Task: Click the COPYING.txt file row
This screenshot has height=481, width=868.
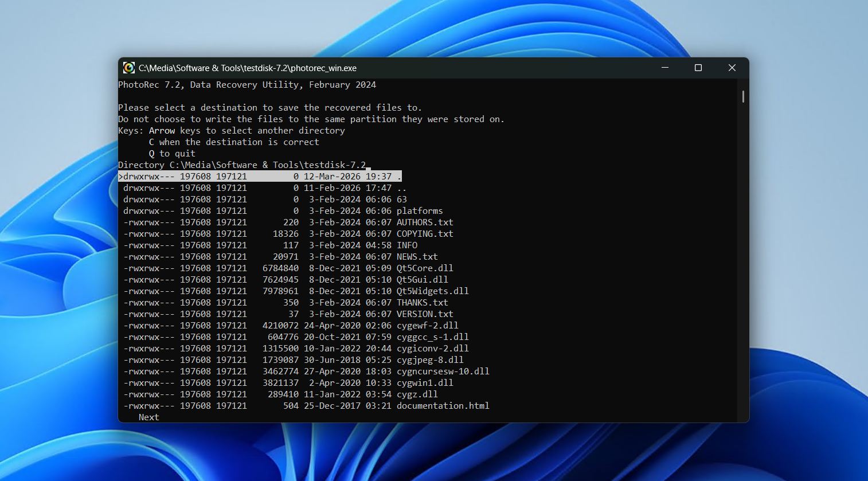Action: coord(424,234)
